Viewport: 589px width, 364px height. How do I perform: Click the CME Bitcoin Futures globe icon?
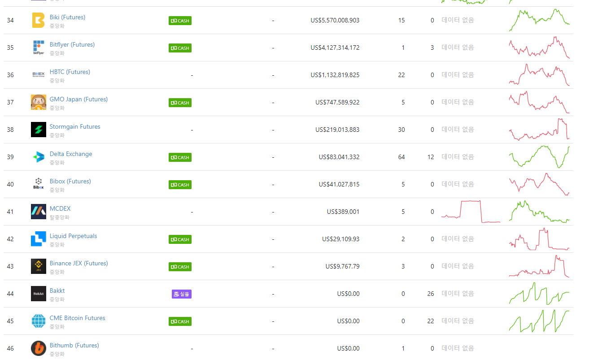(x=39, y=321)
